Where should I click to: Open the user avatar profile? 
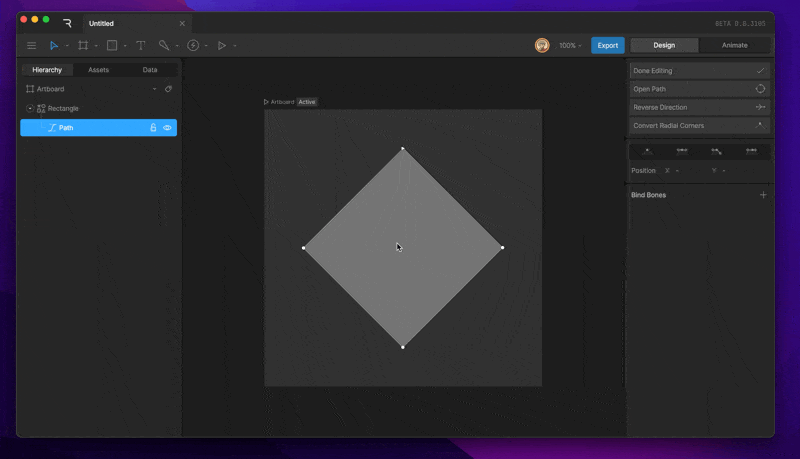point(542,45)
